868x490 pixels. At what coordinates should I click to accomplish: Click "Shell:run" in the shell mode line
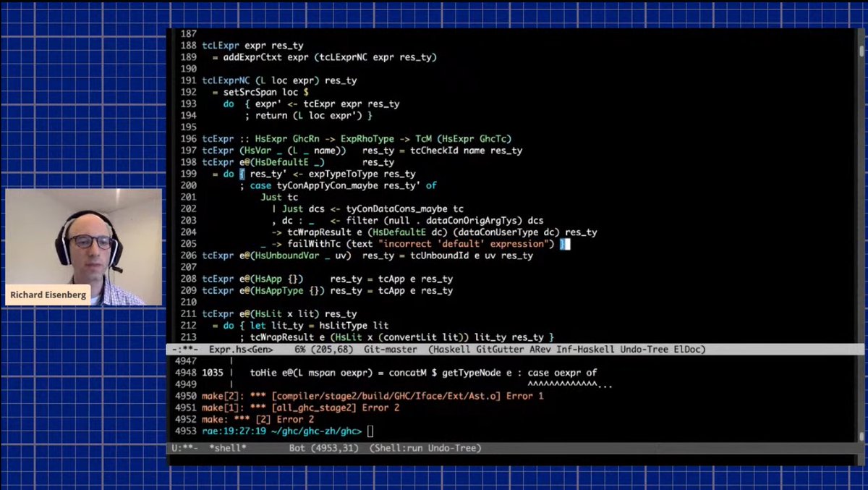[x=399, y=448]
